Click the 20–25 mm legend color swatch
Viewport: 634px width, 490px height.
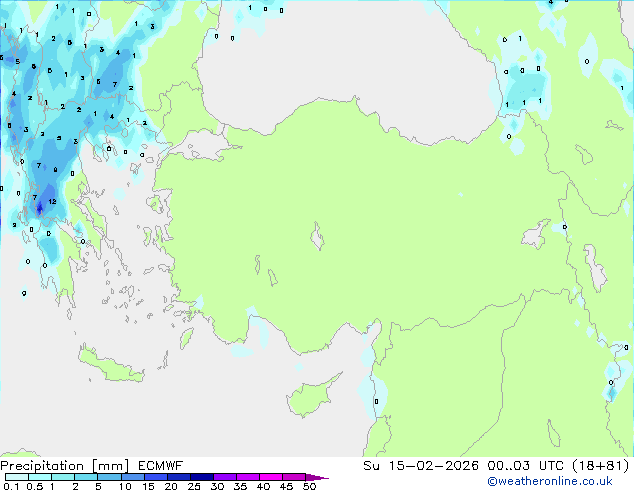tap(179, 477)
